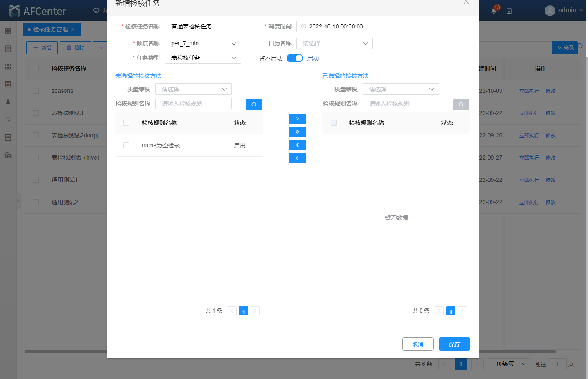
Task: Move selected rule left with single arrow
Action: point(297,158)
